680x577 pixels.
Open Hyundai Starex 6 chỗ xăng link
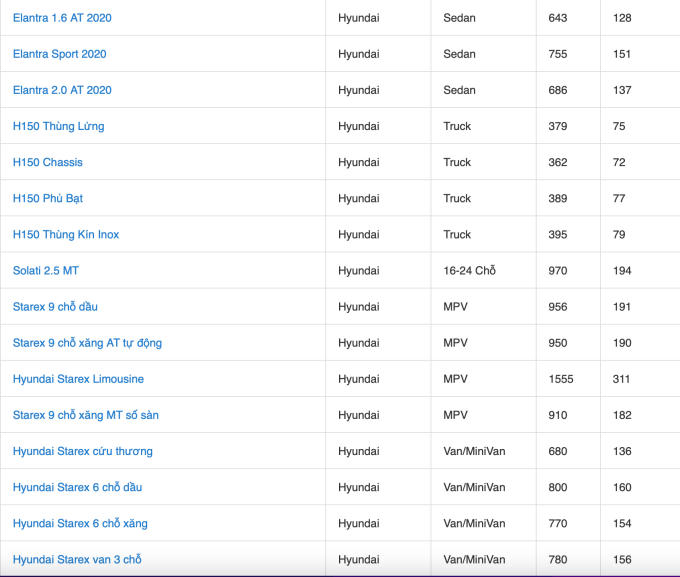[80, 523]
